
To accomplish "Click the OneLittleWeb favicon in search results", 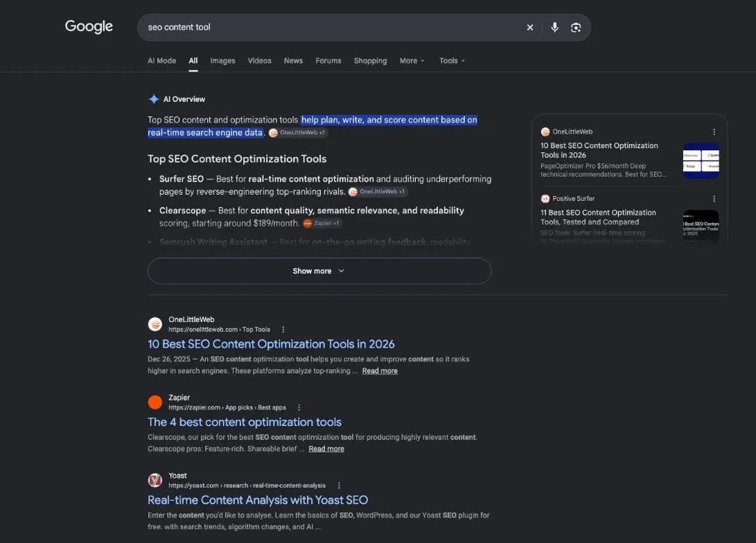I will tap(155, 324).
